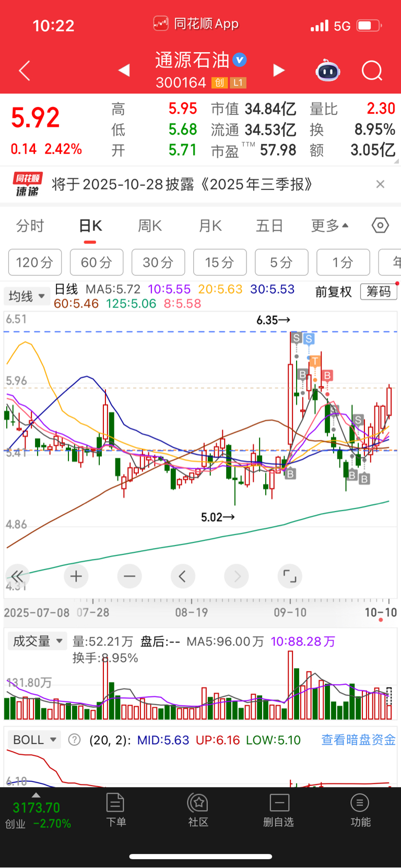
Task: Tap the orange T marker on chart
Action: pyautogui.click(x=314, y=361)
